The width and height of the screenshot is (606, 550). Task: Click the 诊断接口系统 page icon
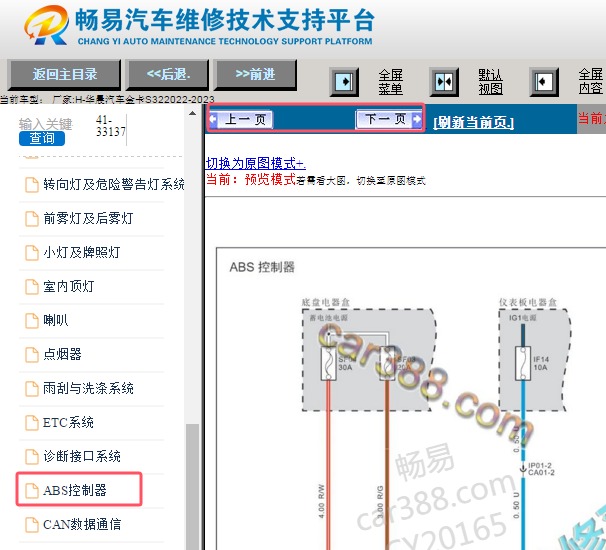coord(32,456)
